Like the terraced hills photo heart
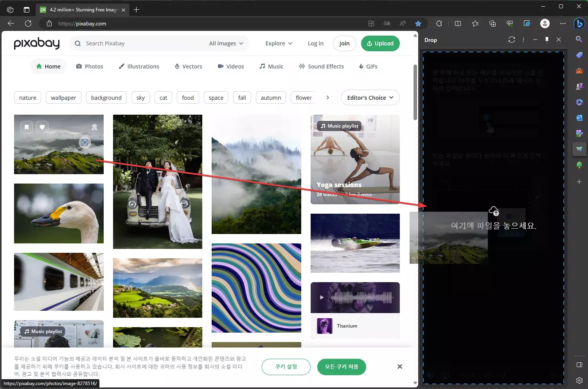This screenshot has width=588, height=389. [42, 127]
